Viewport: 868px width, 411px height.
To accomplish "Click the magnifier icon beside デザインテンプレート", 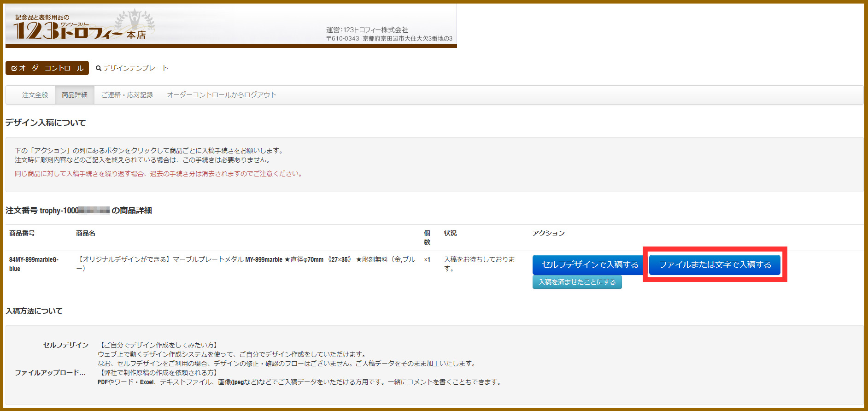I will click(98, 68).
